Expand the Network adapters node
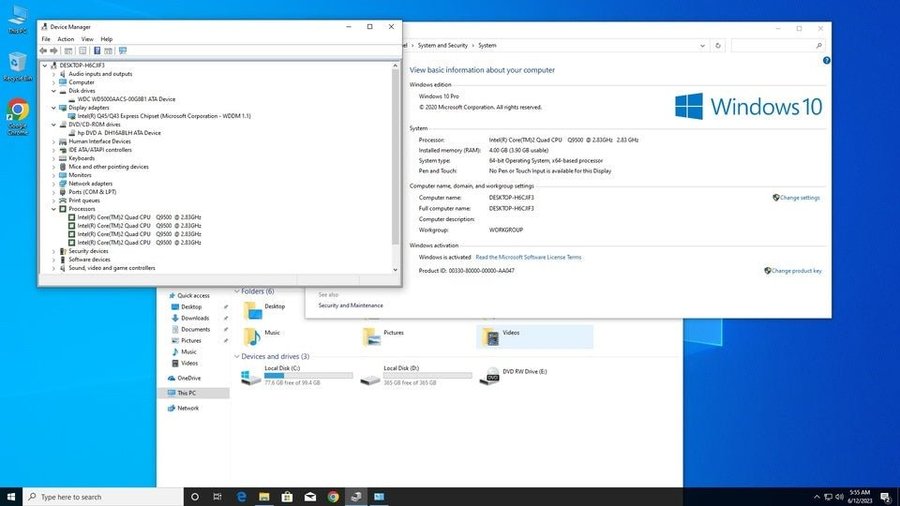 (x=53, y=184)
